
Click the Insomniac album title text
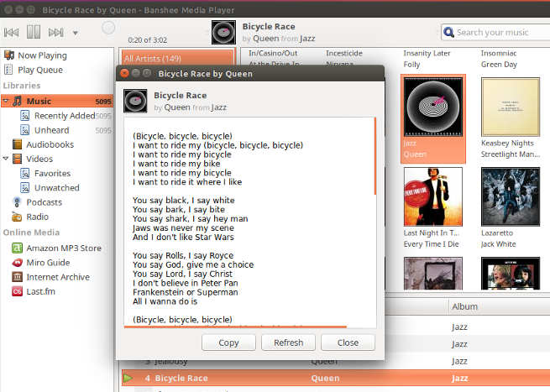pyautogui.click(x=499, y=53)
